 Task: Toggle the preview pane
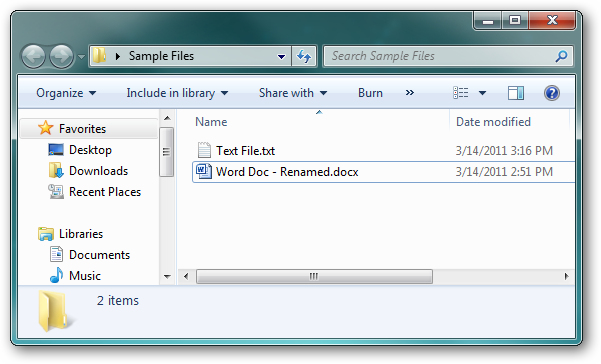coord(516,93)
